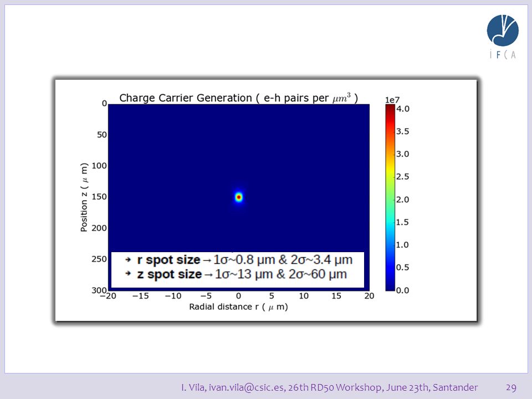Click the 'r spot size' annotation line

[239, 260]
